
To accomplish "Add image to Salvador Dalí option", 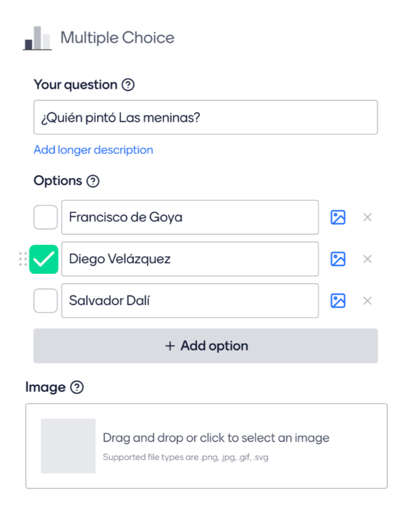I will tap(338, 301).
